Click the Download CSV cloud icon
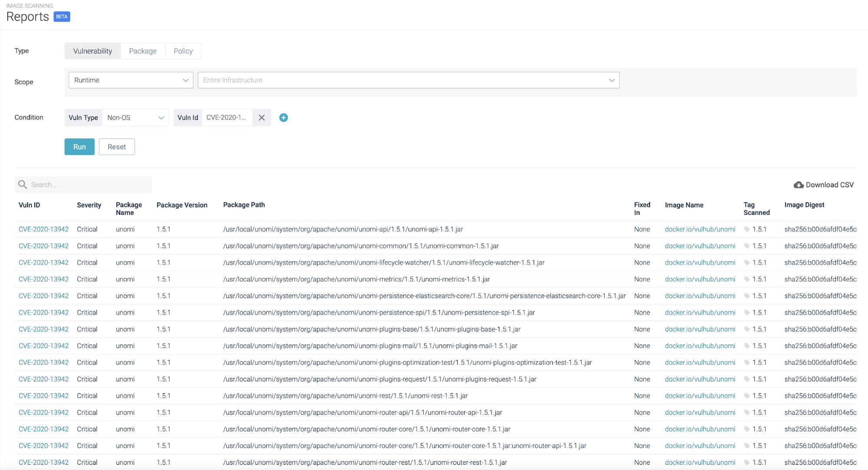Screen dimensions: 868x470 coord(798,185)
